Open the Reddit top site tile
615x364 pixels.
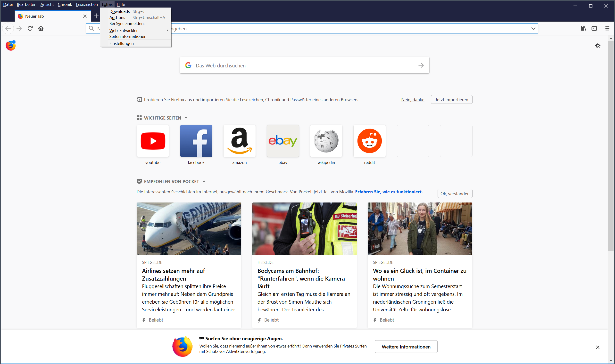point(369,141)
